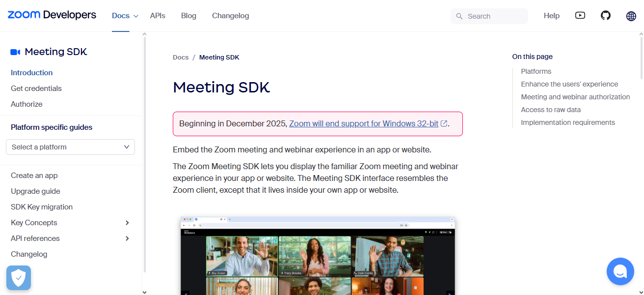Click the Zoom Developers logo
This screenshot has height=295, width=644.
(52, 15)
